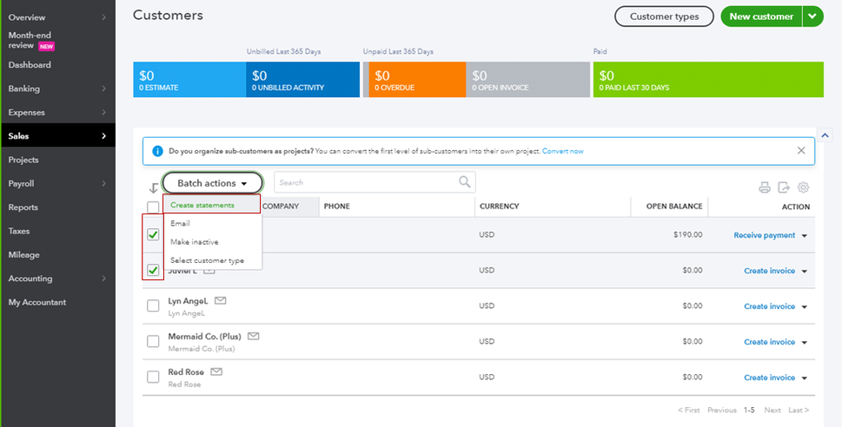Sort by Open Balance column header
Image resolution: width=868 pixels, height=427 pixels.
point(673,207)
